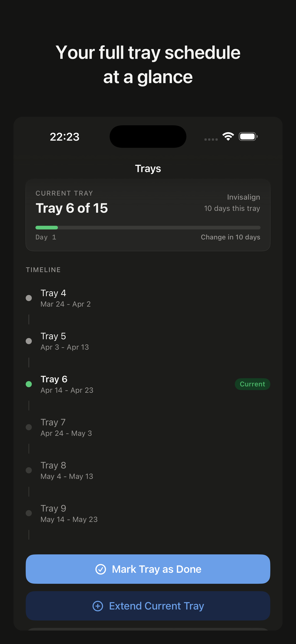
Task: Select the Tray 8 timeline dot
Action: (x=29, y=470)
